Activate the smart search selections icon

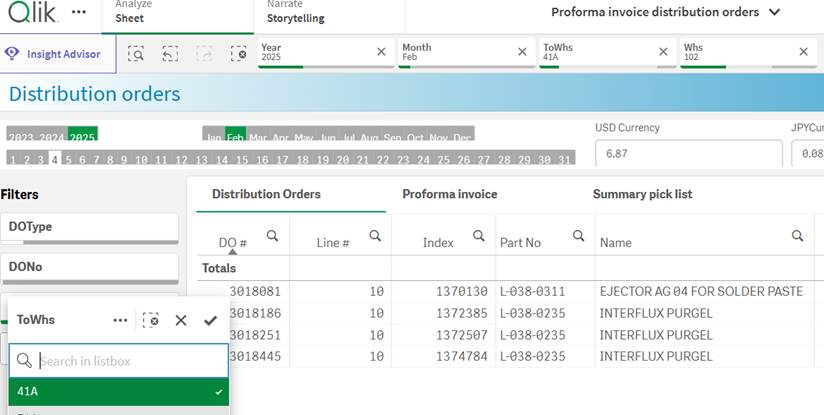coord(136,54)
